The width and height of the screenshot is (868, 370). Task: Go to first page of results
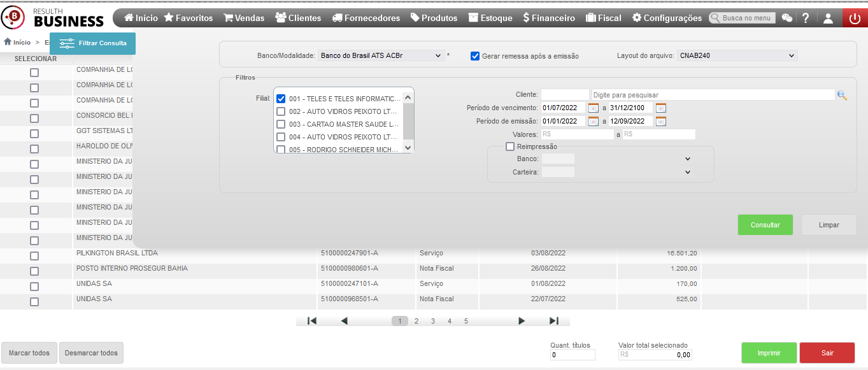312,321
